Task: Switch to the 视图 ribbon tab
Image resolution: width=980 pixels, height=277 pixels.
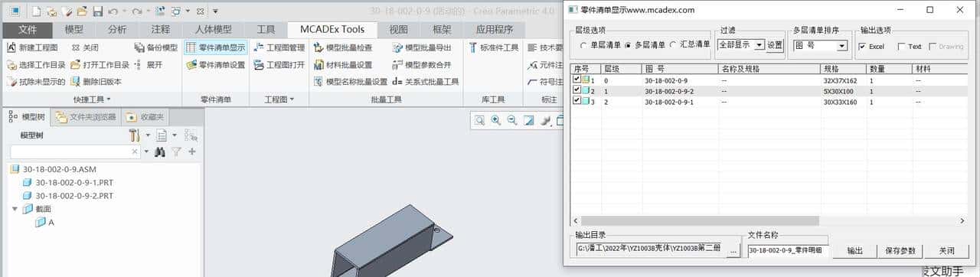Action: [x=398, y=30]
